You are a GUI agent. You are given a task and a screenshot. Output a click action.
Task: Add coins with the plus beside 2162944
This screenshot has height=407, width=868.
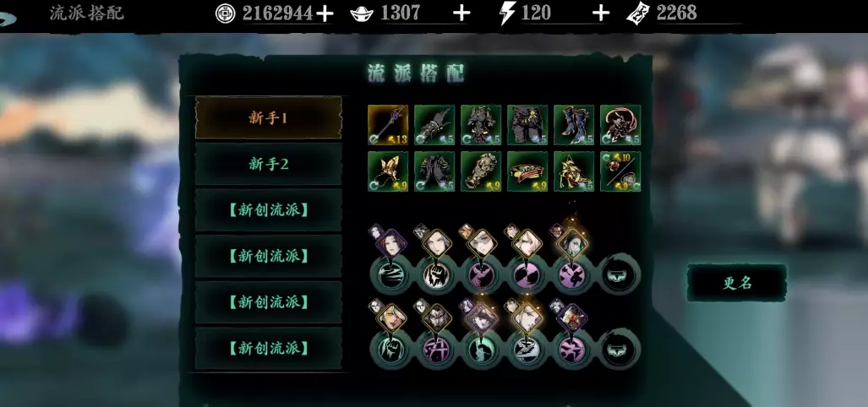click(325, 14)
